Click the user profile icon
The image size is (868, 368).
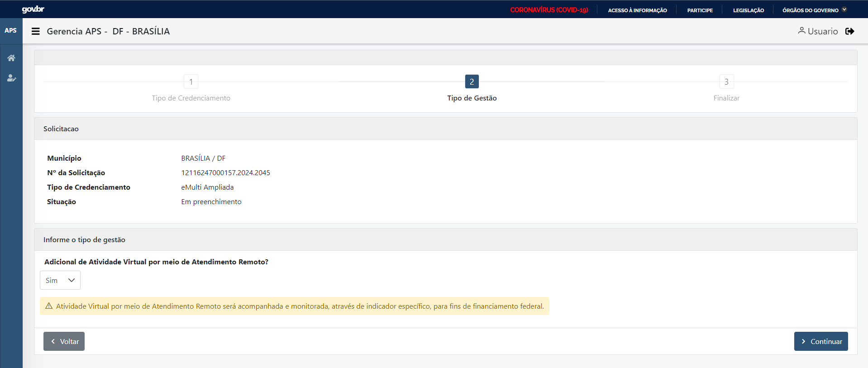coord(801,31)
